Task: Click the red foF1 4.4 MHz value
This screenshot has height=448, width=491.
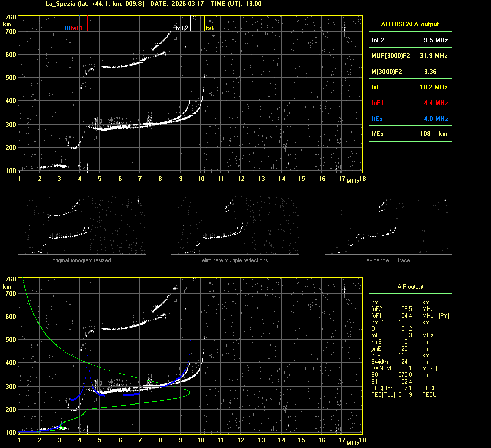Action: [435, 103]
